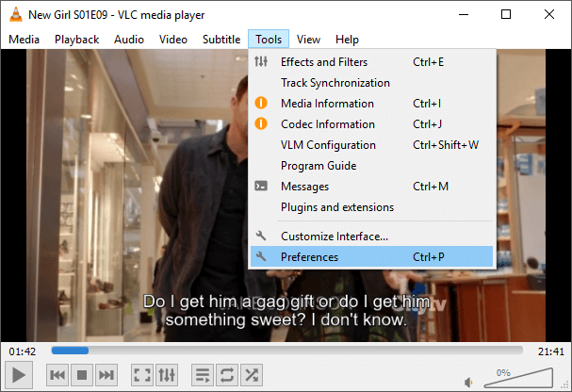The height and width of the screenshot is (392, 572).
Task: Open Plugins and extensions
Action: click(x=371, y=207)
